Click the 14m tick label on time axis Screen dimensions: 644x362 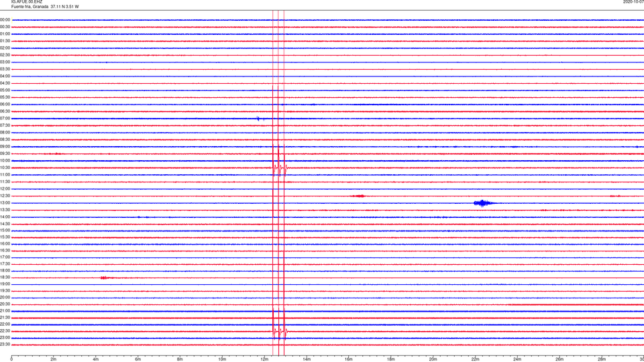coord(307,359)
